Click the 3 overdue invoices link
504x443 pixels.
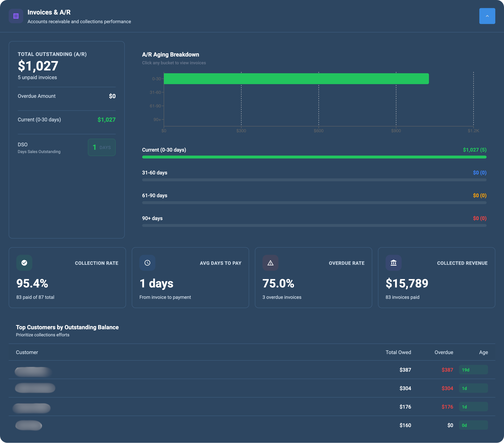tap(282, 297)
